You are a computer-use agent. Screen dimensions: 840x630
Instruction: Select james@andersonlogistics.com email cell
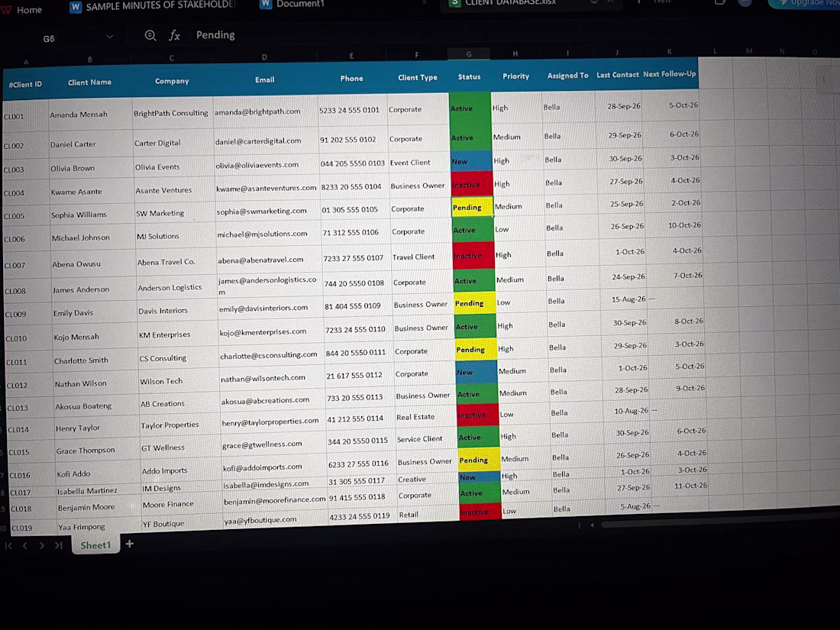coord(270,286)
